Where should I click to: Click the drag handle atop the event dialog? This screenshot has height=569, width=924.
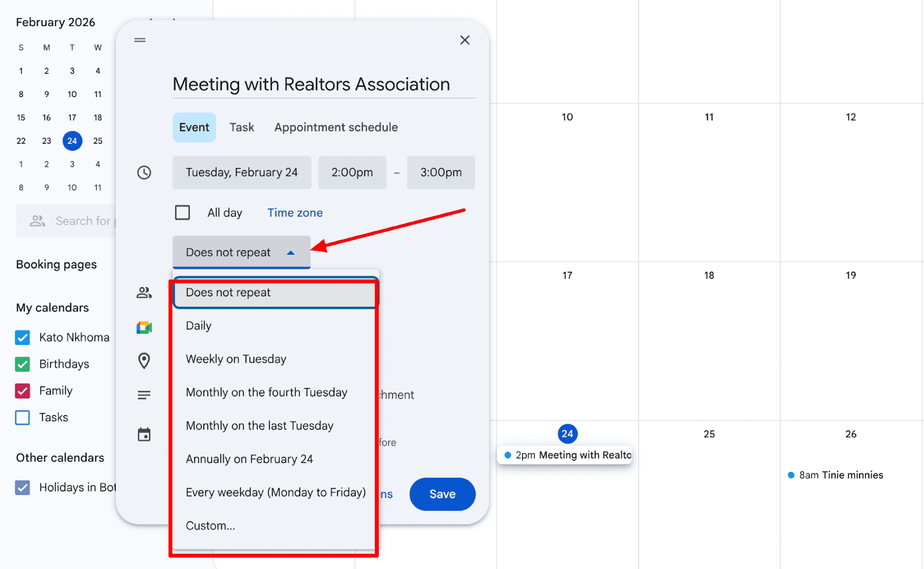point(139,40)
